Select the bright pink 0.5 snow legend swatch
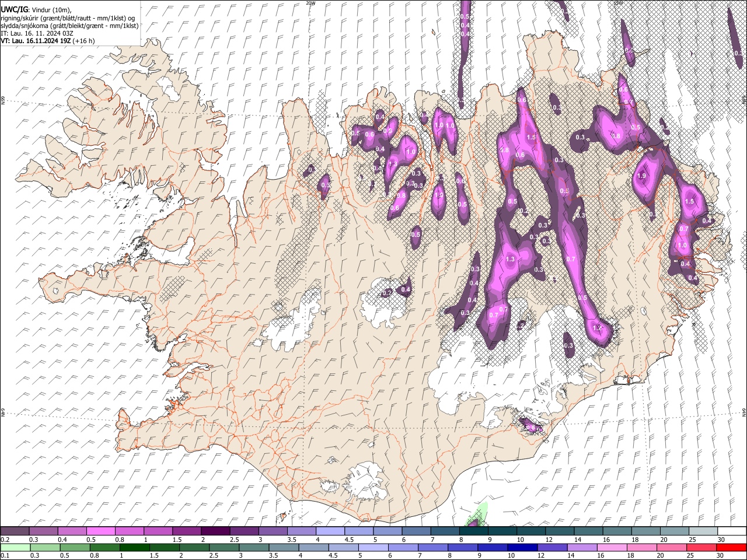Image resolution: width=747 pixels, height=560 pixels. (x=100, y=531)
